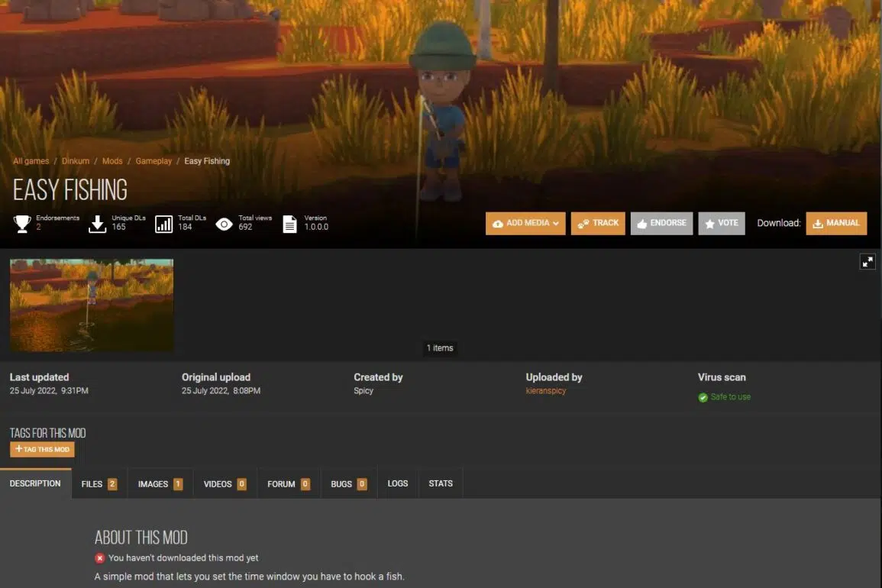This screenshot has width=882, height=588.
Task: Click the version number 1.0.0.0
Action: (316, 227)
